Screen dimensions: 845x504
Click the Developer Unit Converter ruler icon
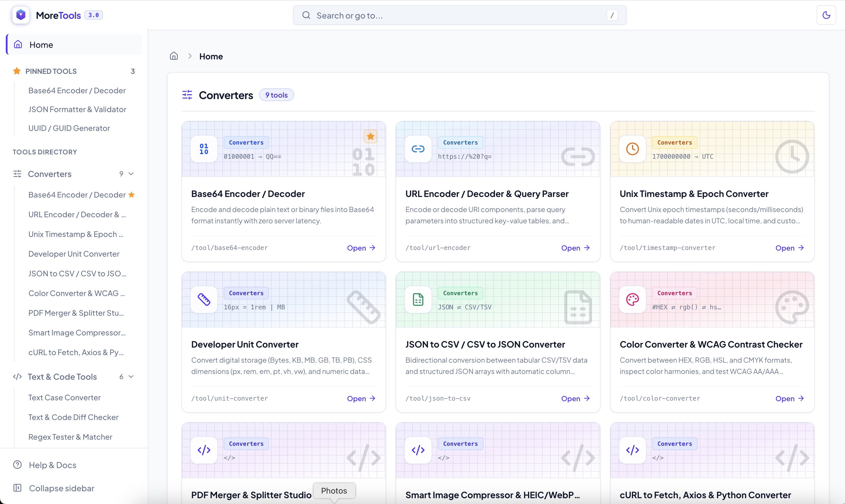204,299
